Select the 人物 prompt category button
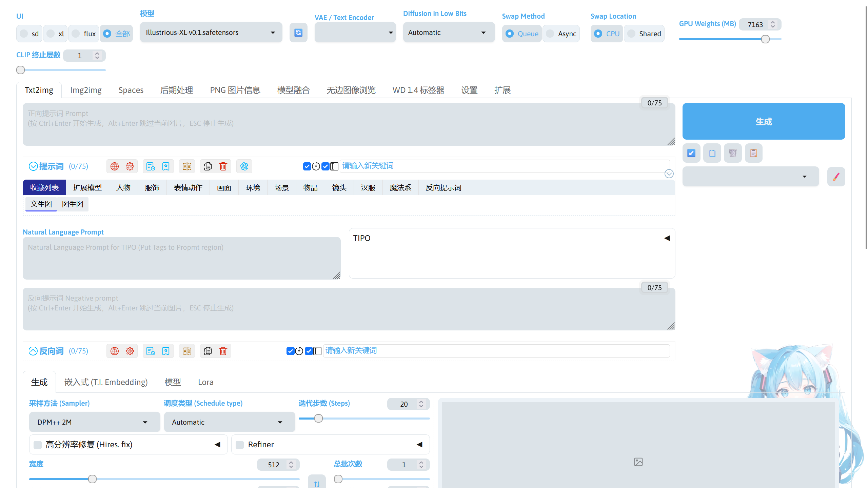868x488 pixels. coord(123,188)
